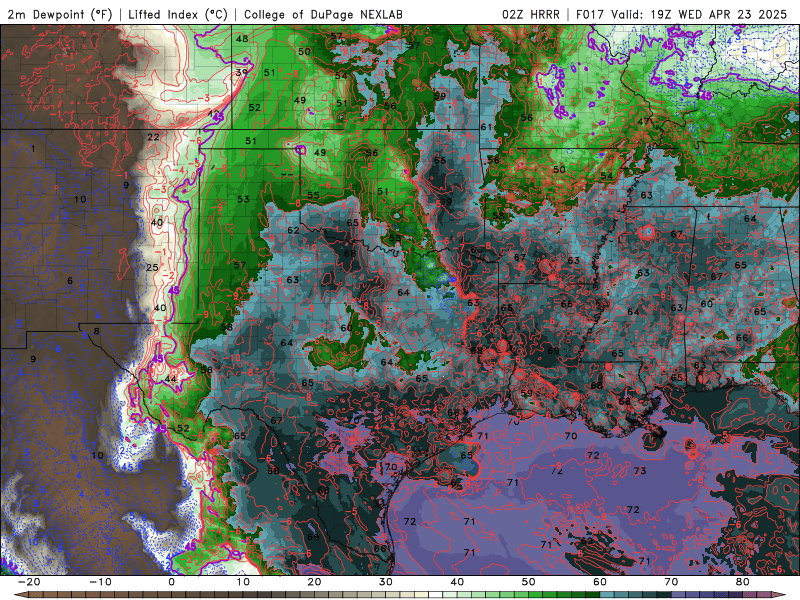
Task: Click the -20 tick label on colorbar
Action: click(29, 582)
